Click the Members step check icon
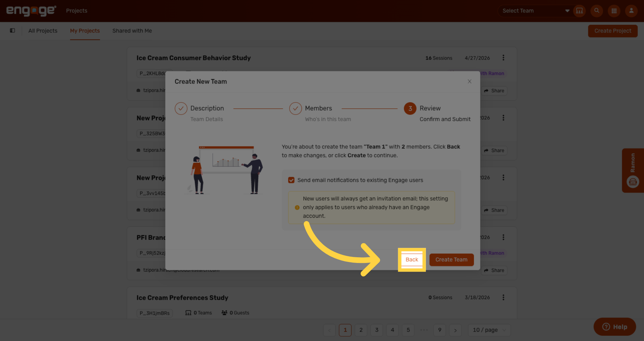 tap(296, 109)
